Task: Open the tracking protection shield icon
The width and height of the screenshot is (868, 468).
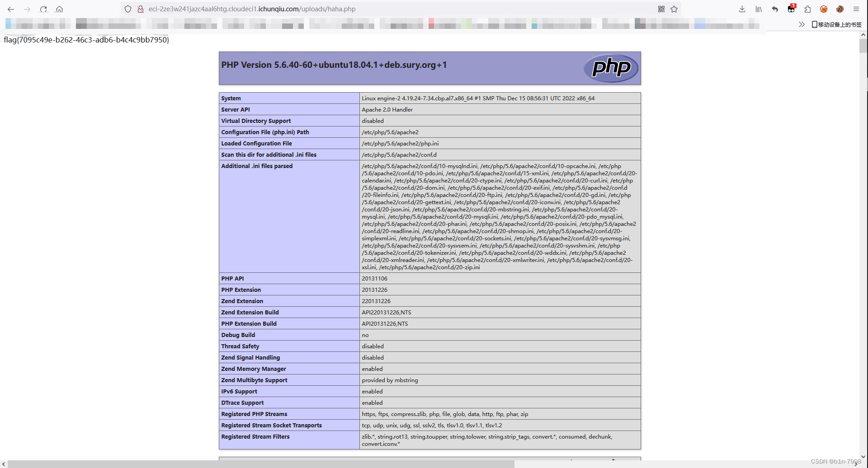Action: 128,9
